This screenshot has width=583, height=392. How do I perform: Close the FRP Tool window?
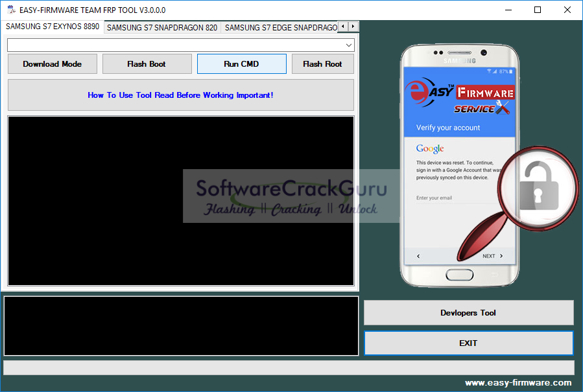[567, 10]
